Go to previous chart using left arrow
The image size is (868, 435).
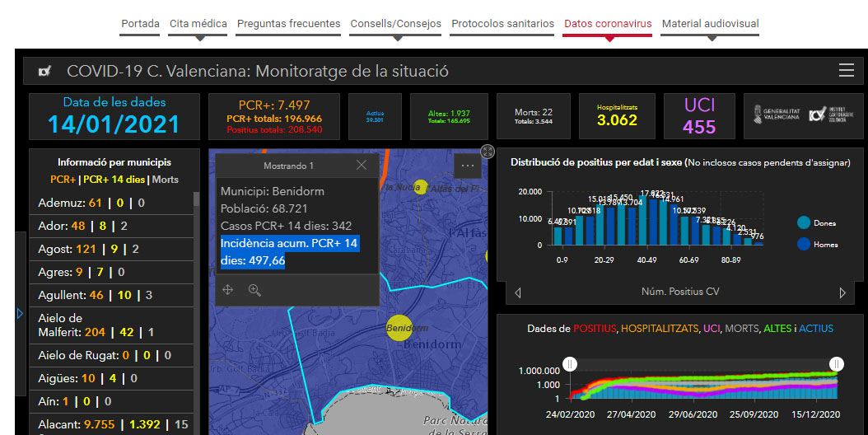(x=517, y=292)
